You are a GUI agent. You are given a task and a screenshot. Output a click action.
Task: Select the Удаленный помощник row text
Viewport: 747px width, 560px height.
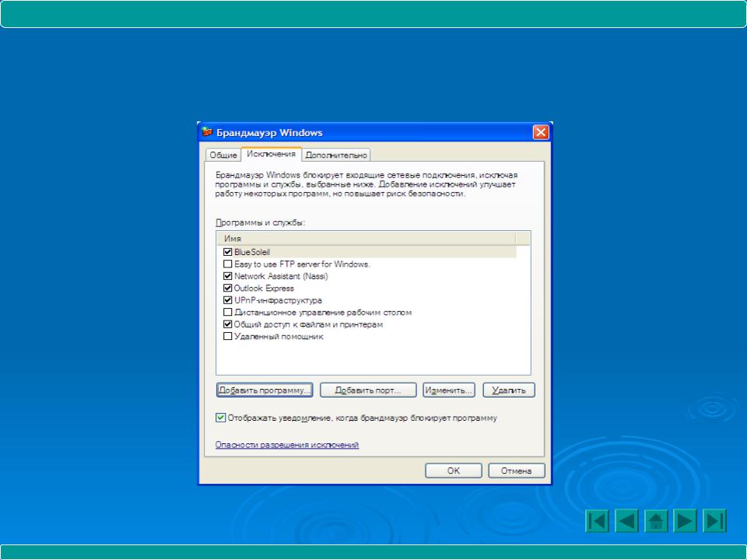(279, 336)
